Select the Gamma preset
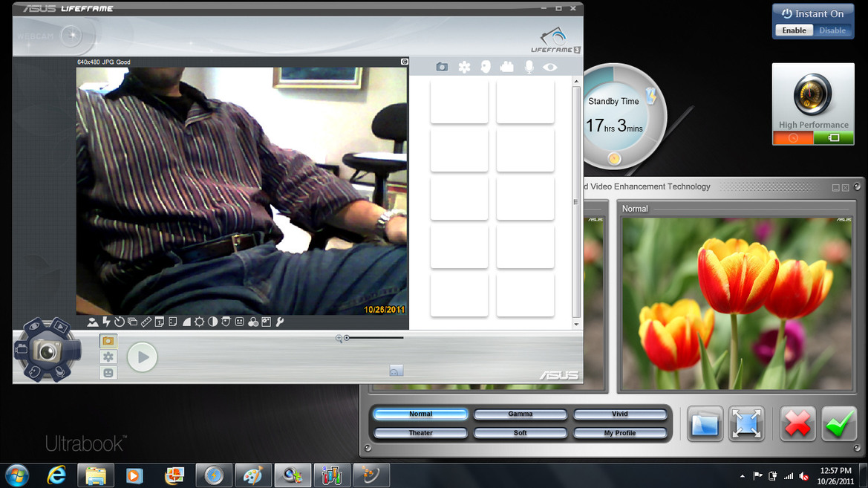The height and width of the screenshot is (488, 868). pos(521,414)
